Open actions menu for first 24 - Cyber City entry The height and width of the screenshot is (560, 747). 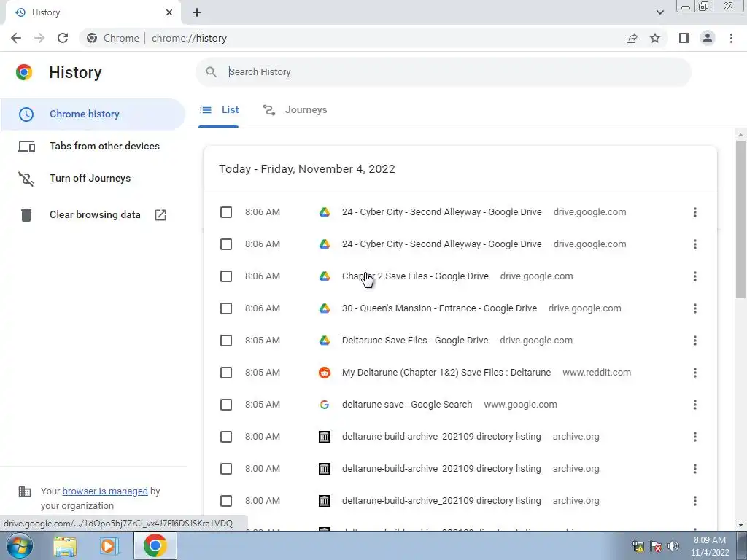tap(695, 212)
